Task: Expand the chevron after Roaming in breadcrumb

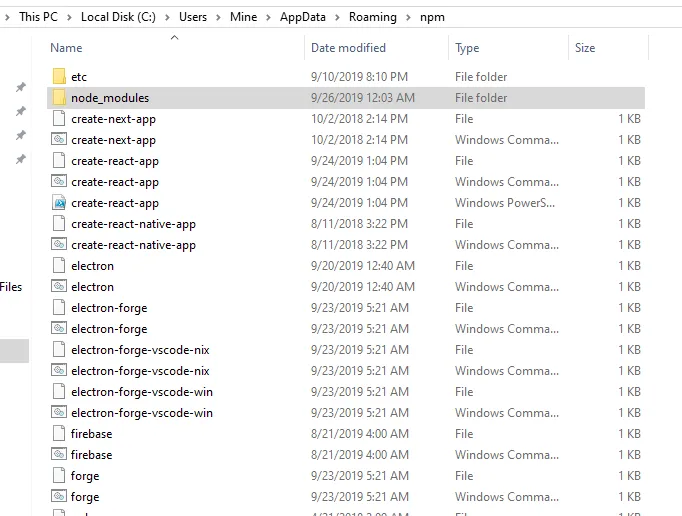Action: coord(408,17)
